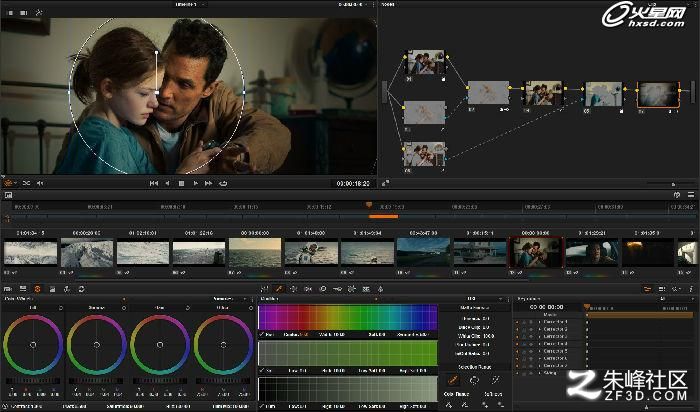The image size is (700, 412).
Task: Select the qualifier color picker tool
Action: (453, 380)
